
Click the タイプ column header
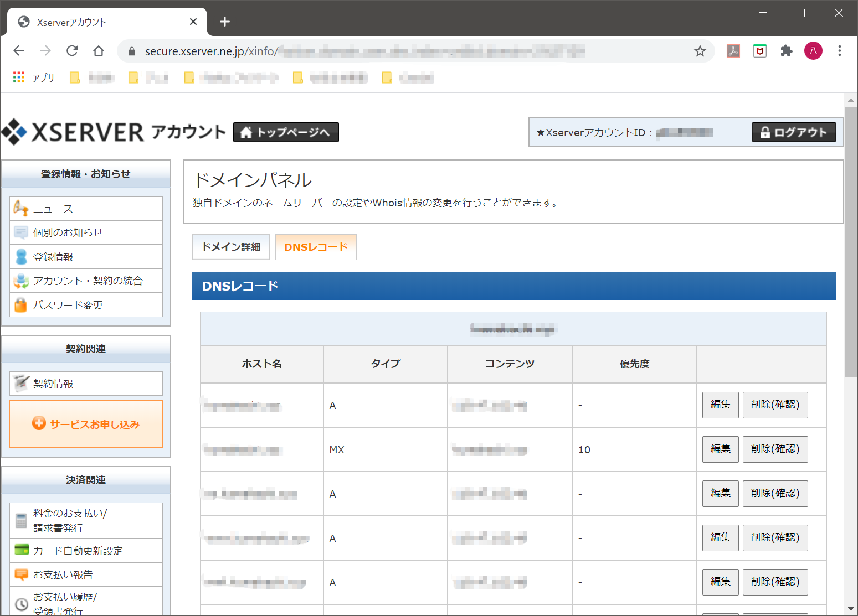(386, 364)
